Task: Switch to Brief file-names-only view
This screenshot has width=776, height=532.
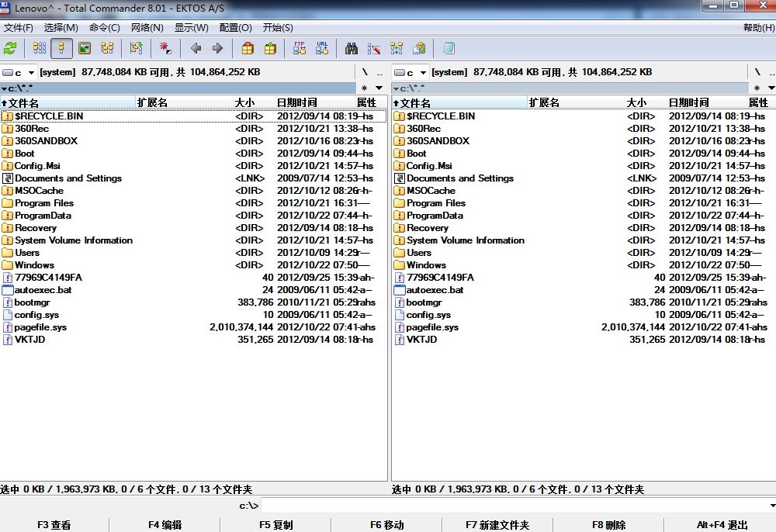Action: point(39,48)
